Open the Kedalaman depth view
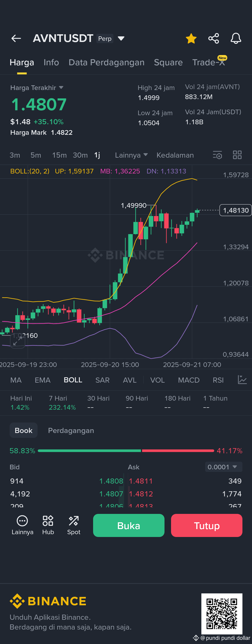The width and height of the screenshot is (252, 644). click(175, 155)
